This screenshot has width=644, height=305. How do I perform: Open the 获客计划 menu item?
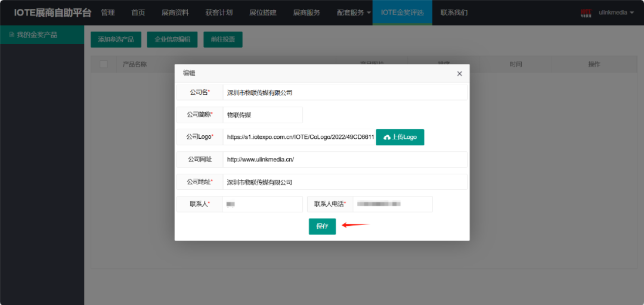pos(219,13)
